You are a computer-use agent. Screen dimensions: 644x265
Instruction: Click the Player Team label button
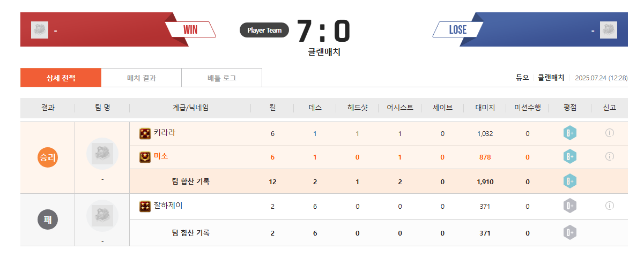[264, 31]
